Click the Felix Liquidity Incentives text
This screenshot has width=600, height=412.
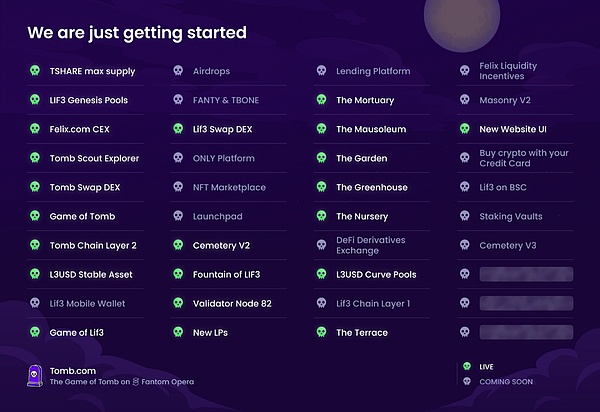[508, 71]
